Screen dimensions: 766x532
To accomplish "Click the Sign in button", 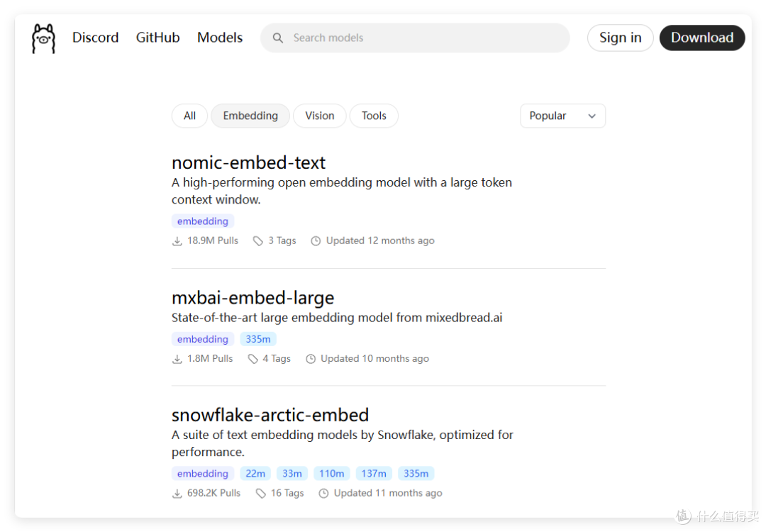I will tap(621, 38).
